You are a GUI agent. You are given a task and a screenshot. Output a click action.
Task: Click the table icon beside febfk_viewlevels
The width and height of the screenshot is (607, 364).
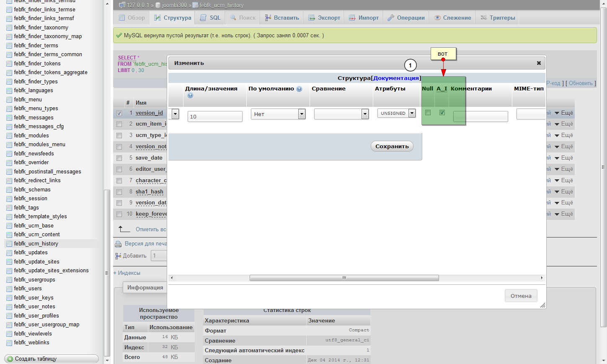coord(9,334)
